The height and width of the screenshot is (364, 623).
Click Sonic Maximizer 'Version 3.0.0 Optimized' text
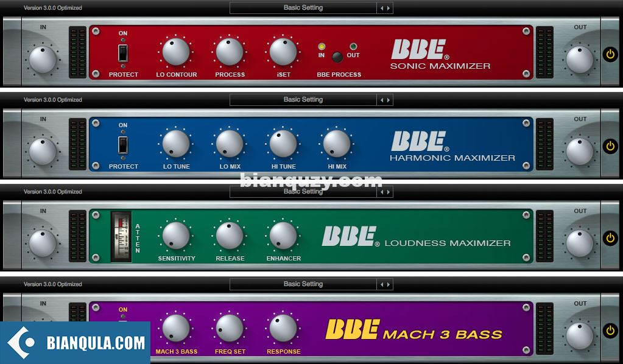(x=53, y=8)
